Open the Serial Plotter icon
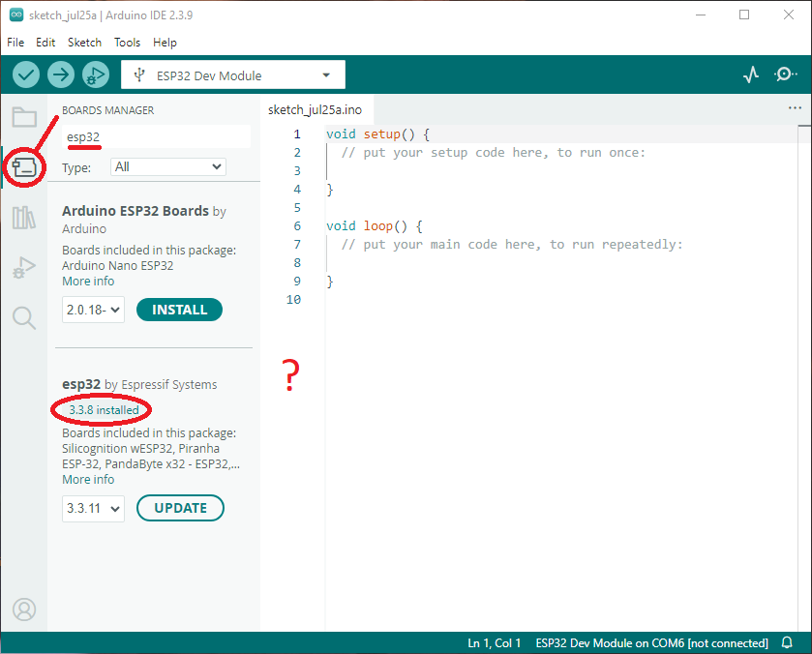The width and height of the screenshot is (812, 654). tap(751, 75)
